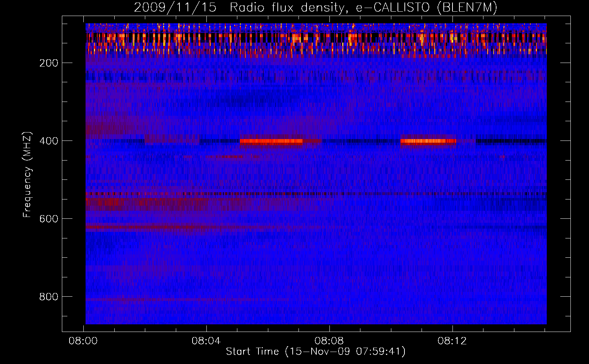Click the "Start Time (15-Nov-09 07:59:41)" axis label
The image size is (589, 364).
[316, 352]
